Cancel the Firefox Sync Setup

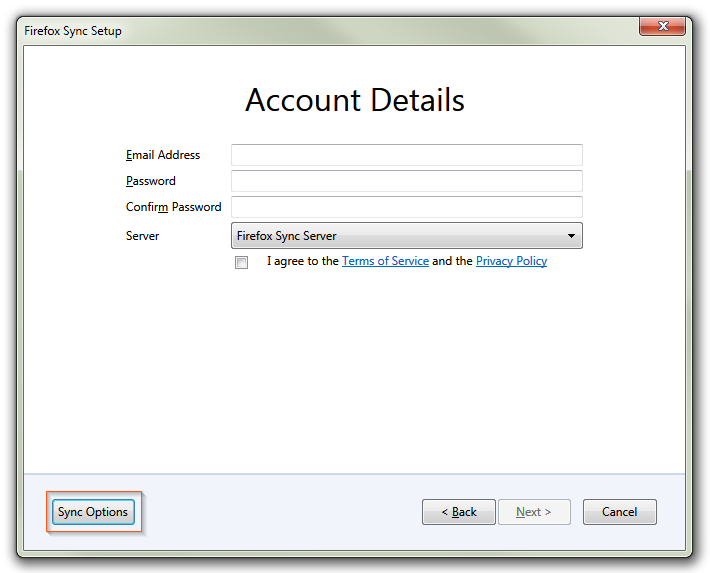coord(619,512)
